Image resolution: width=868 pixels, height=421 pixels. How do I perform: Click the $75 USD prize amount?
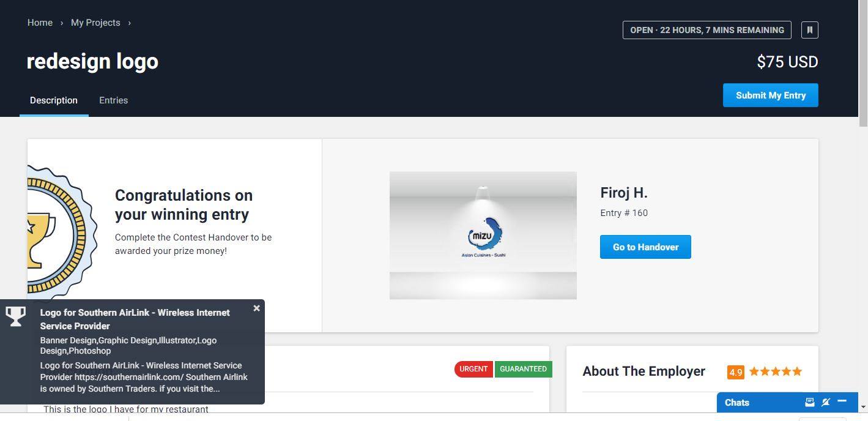[x=787, y=62]
